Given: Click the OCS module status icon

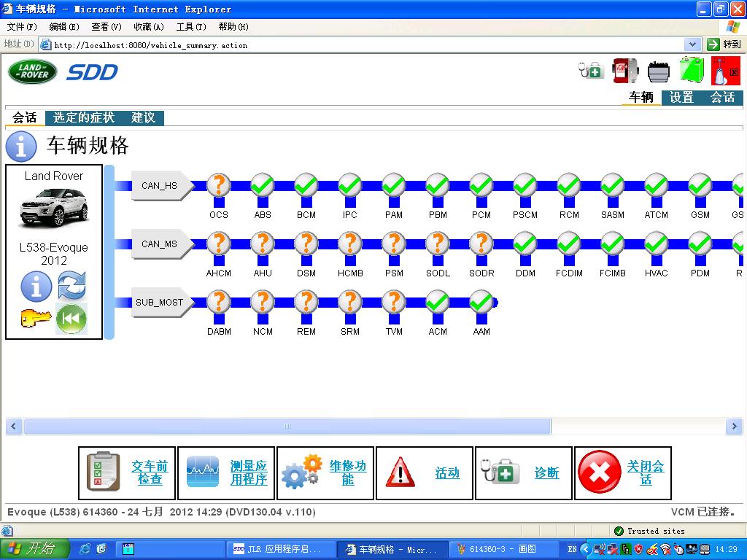Looking at the screenshot, I should [219, 185].
